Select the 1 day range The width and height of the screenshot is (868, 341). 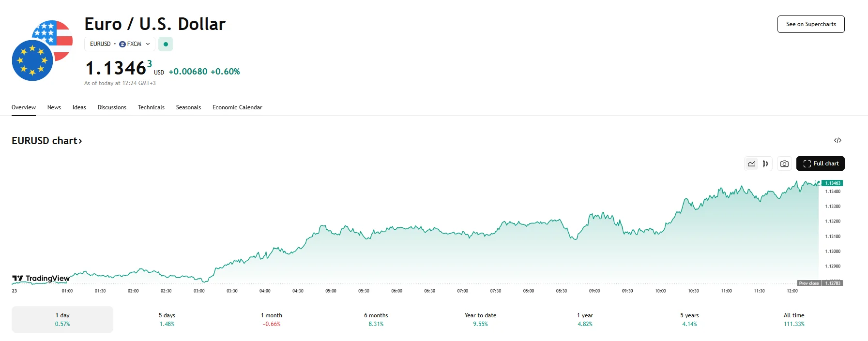click(x=62, y=319)
